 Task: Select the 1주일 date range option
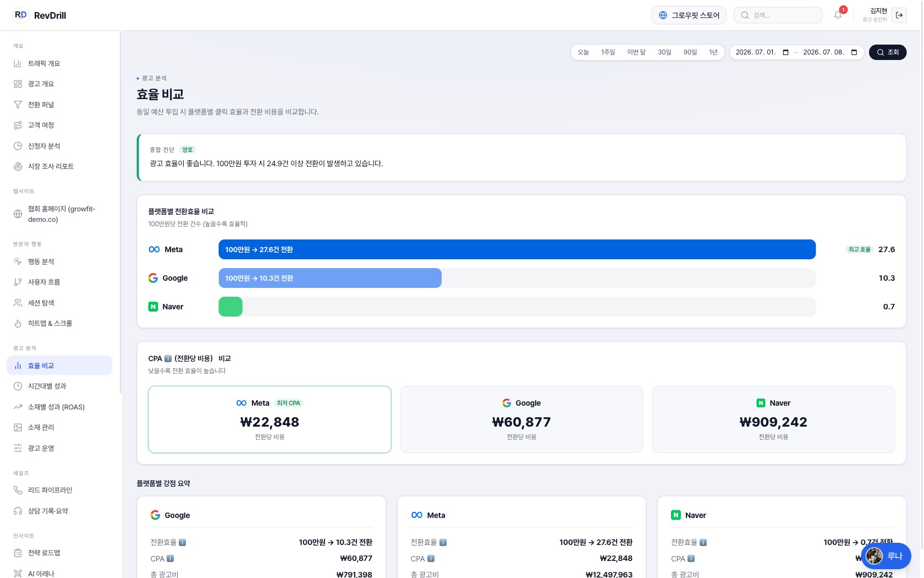pyautogui.click(x=608, y=52)
